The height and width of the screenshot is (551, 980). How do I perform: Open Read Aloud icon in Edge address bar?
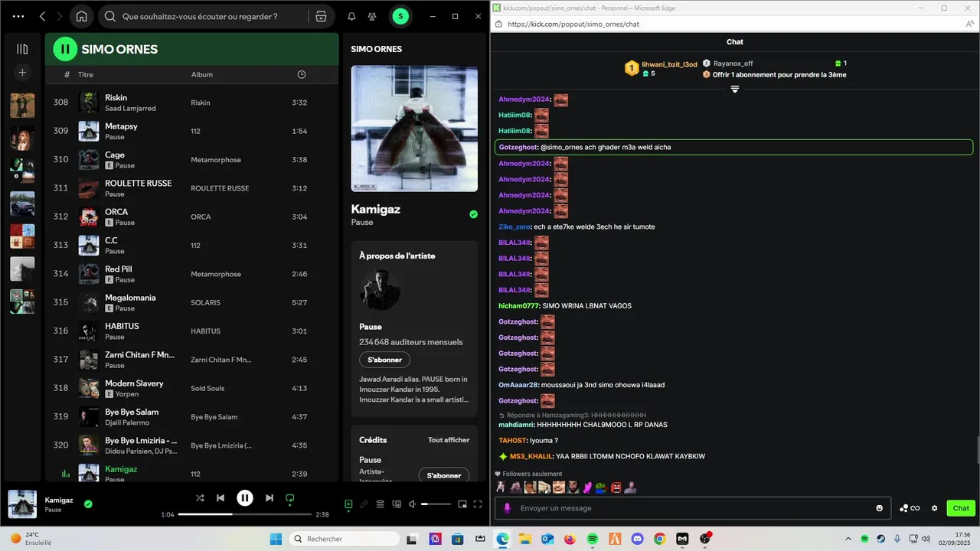click(970, 24)
